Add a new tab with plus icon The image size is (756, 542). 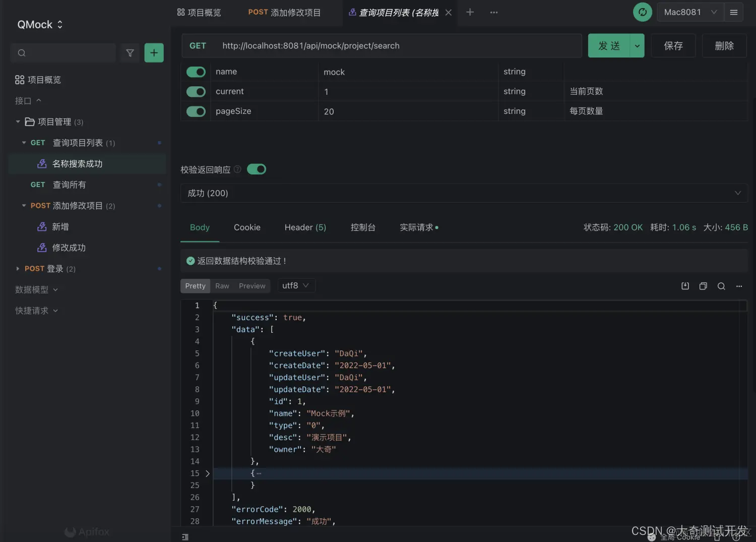pos(470,12)
